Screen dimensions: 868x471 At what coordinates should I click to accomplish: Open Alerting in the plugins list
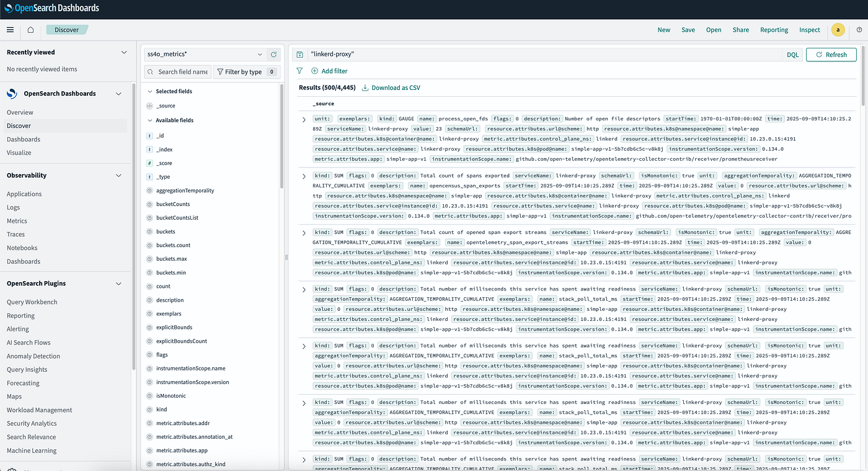17,330
